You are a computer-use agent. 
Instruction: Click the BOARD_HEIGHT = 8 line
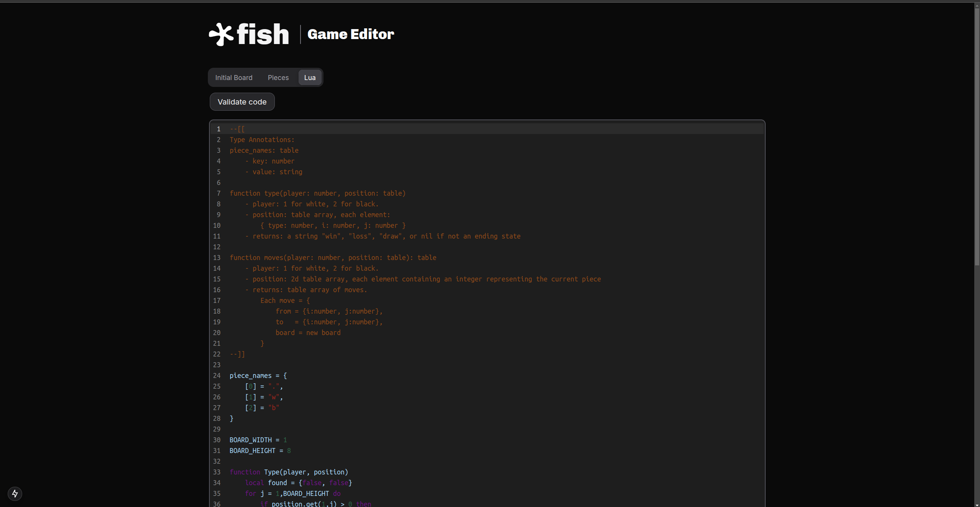click(260, 451)
